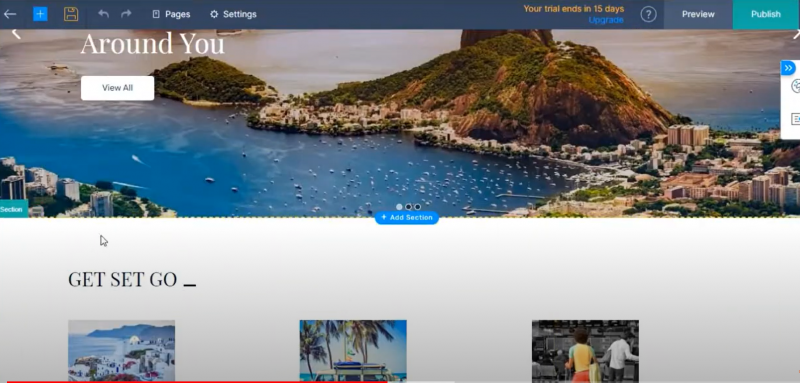Publish the website
The height and width of the screenshot is (383, 800).
[766, 14]
